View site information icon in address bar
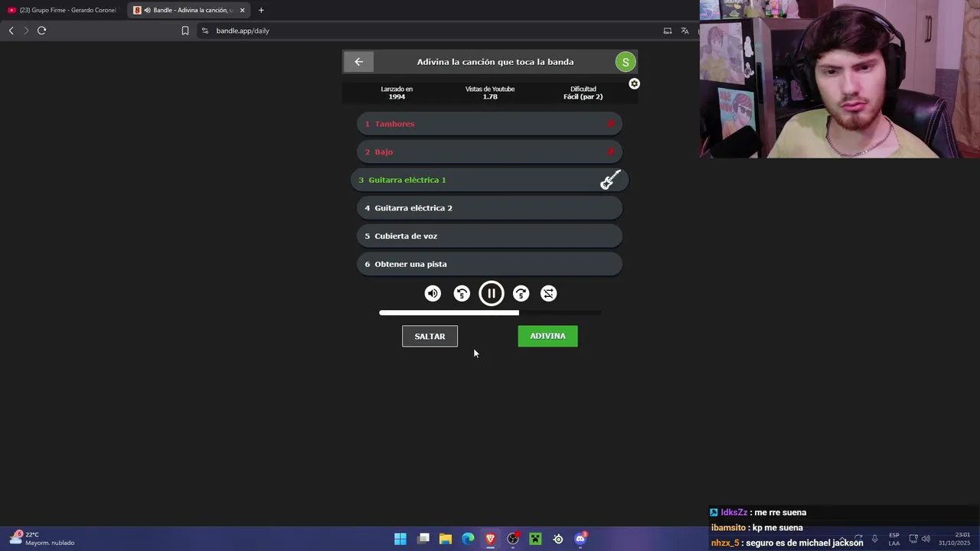This screenshot has width=980, height=551. 204,31
